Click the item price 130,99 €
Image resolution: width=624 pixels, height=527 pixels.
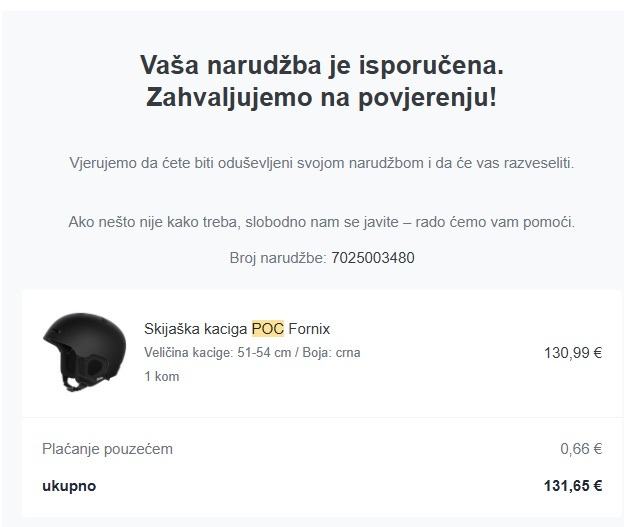[x=572, y=352]
